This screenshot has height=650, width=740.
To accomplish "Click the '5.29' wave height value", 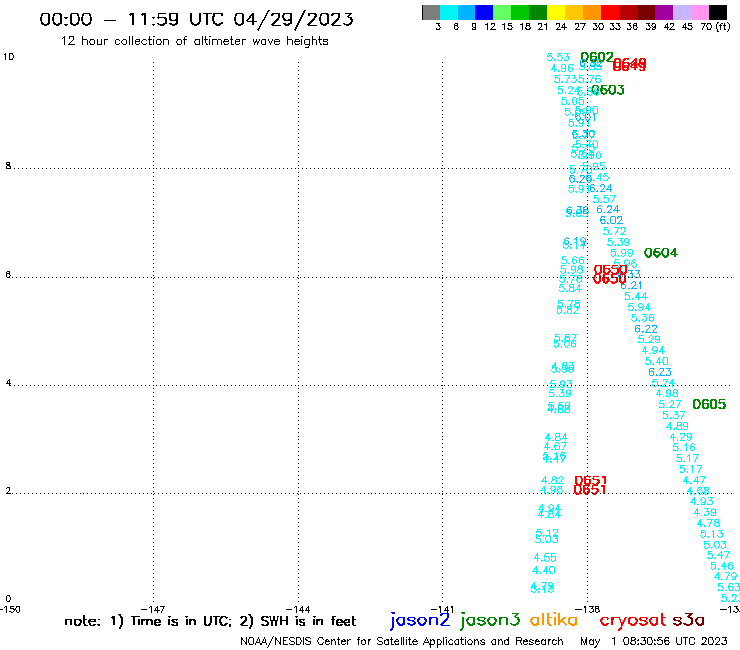I will pos(649,339).
